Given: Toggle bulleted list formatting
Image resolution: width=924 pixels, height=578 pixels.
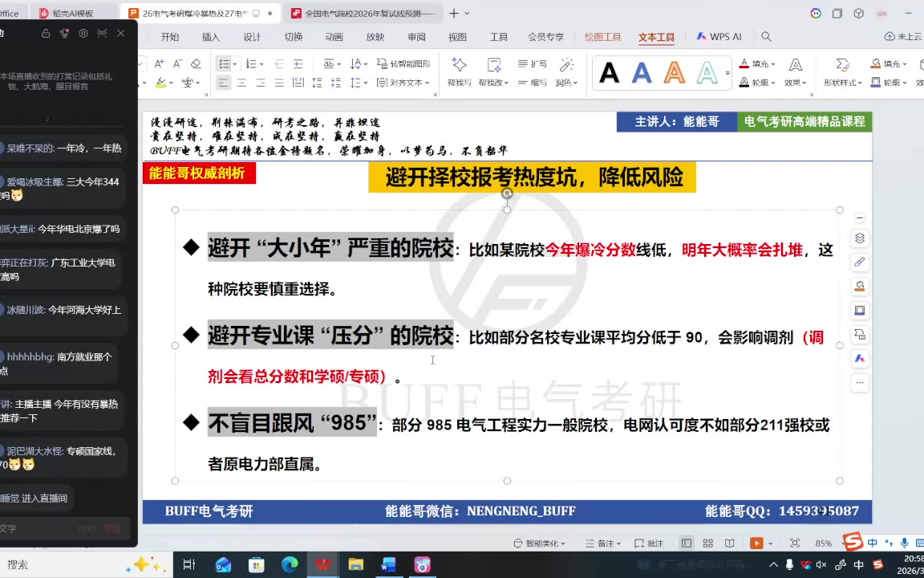Looking at the screenshot, I should (x=225, y=63).
